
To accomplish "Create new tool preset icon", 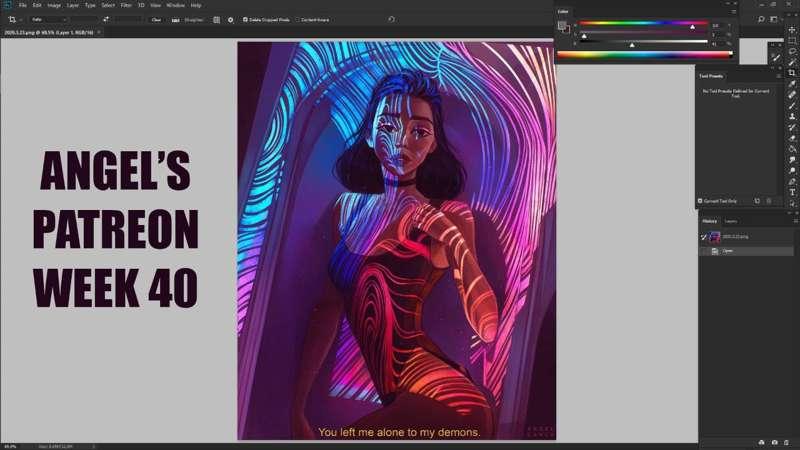I will coord(758,201).
